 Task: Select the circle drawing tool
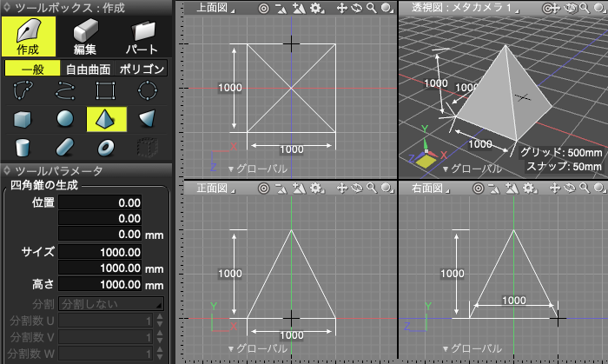point(148,90)
